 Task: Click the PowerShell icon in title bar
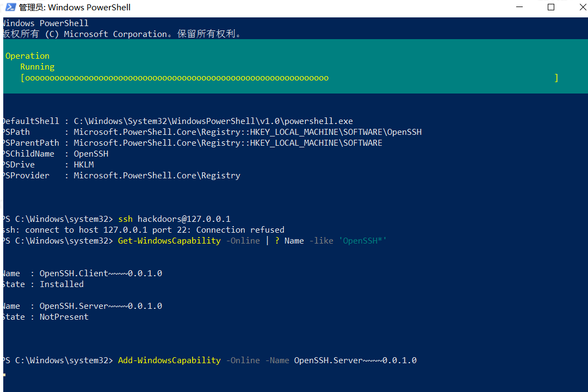(10, 7)
